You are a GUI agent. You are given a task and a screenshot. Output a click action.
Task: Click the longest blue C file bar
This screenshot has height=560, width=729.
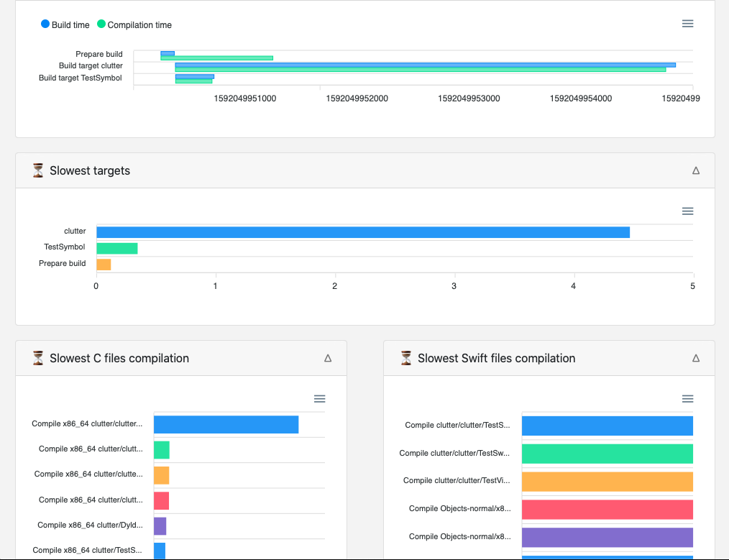click(226, 425)
